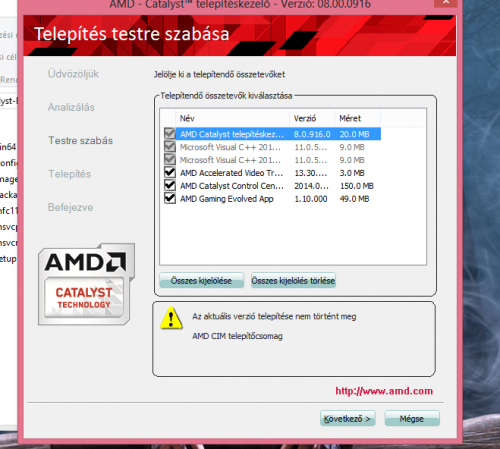Select the Testre szabás step
This screenshot has height=449, width=500.
coord(81,140)
